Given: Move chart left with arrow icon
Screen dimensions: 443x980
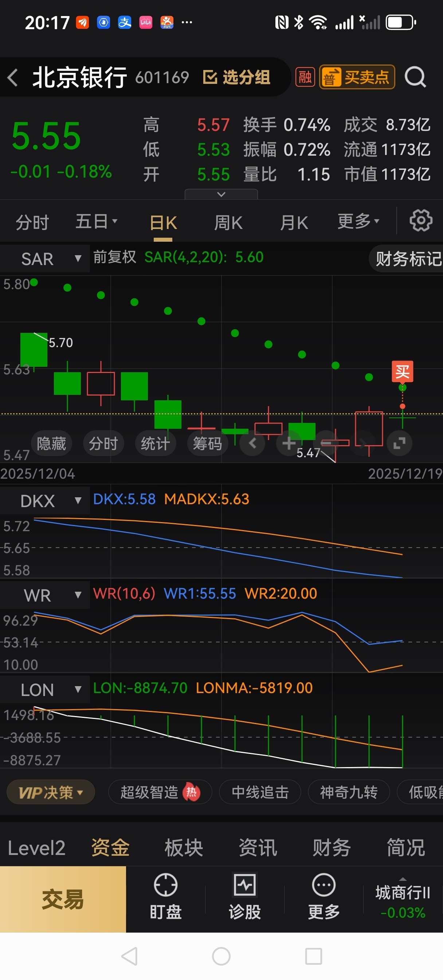Looking at the screenshot, I should click(x=252, y=443).
